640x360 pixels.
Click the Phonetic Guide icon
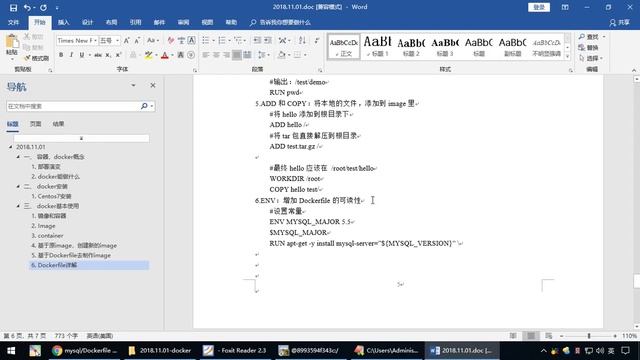click(x=181, y=40)
